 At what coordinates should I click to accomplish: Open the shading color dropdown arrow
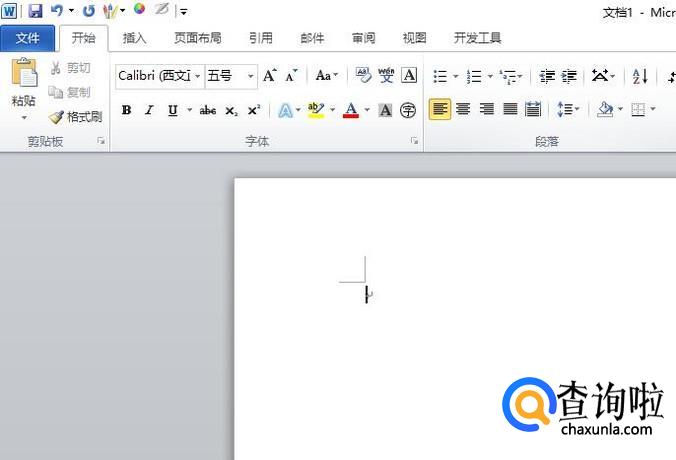[620, 109]
